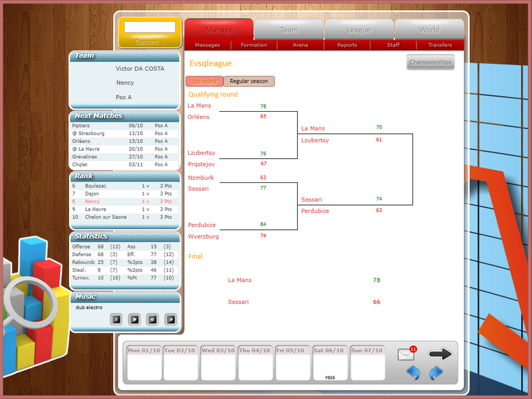Screen dimensions: 532x399
Task: Select the Sun 07/10 calendar day
Action: pyautogui.click(x=368, y=362)
